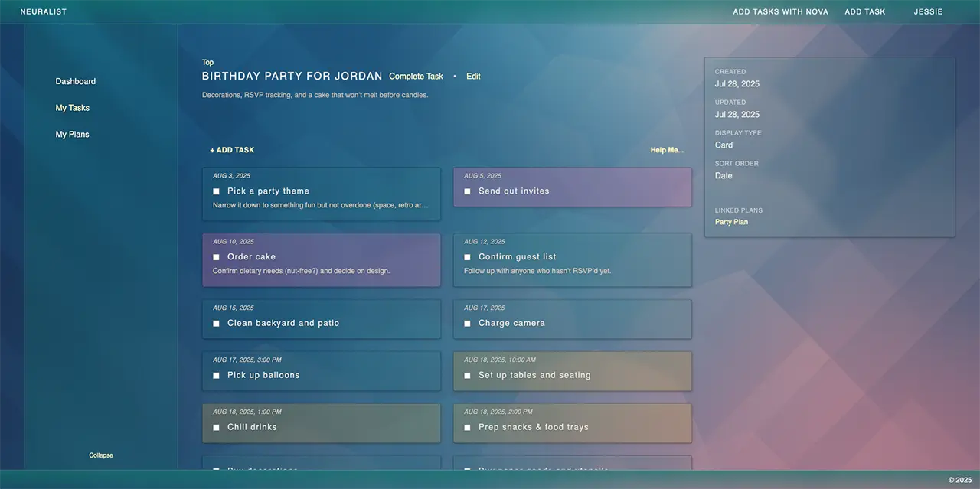The height and width of the screenshot is (489, 980).
Task: Click the NEURALIST logo
Action: [x=42, y=11]
